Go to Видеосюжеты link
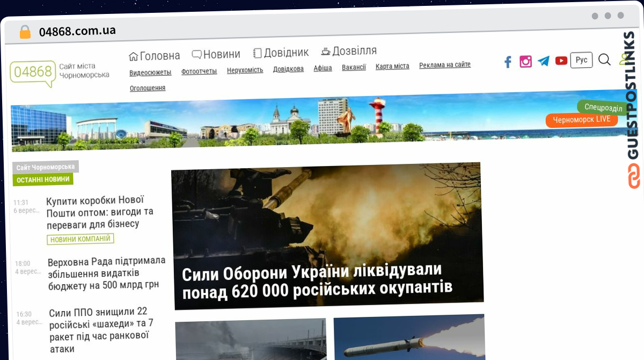The width and height of the screenshot is (644, 360). [150, 72]
